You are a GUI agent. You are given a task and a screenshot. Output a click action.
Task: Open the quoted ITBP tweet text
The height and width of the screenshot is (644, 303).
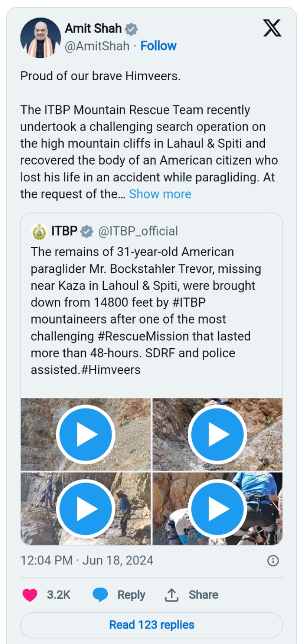146,311
